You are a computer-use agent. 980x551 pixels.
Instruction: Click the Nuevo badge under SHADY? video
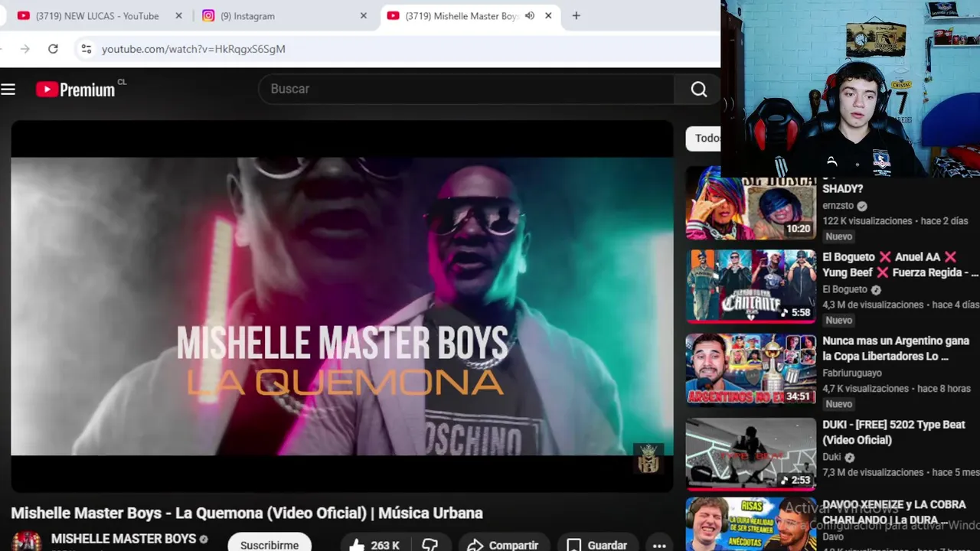(839, 236)
